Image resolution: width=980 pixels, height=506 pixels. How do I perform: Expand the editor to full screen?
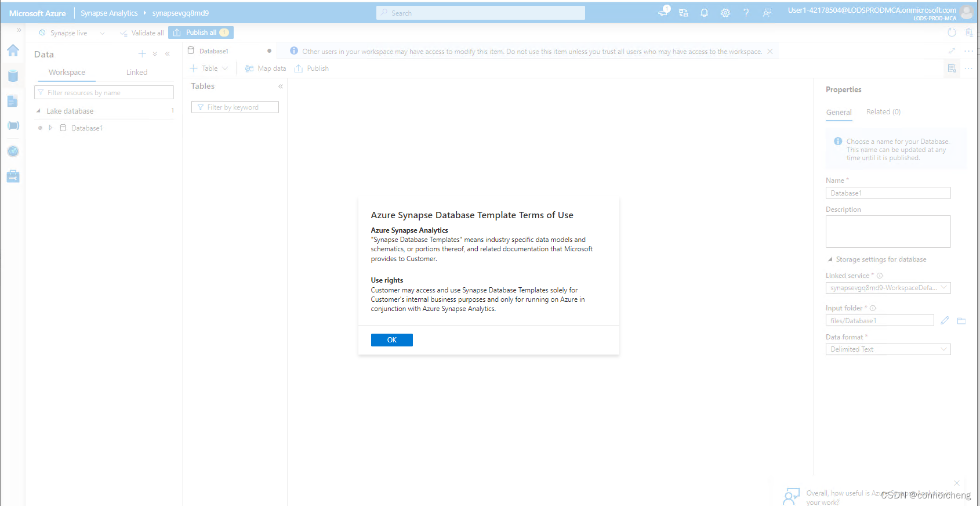click(x=952, y=51)
